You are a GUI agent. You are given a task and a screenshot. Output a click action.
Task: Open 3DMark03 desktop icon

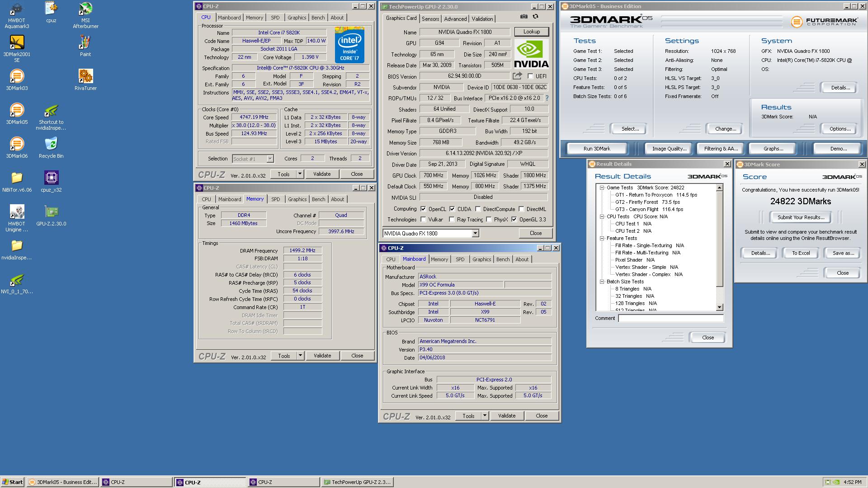pos(17,80)
